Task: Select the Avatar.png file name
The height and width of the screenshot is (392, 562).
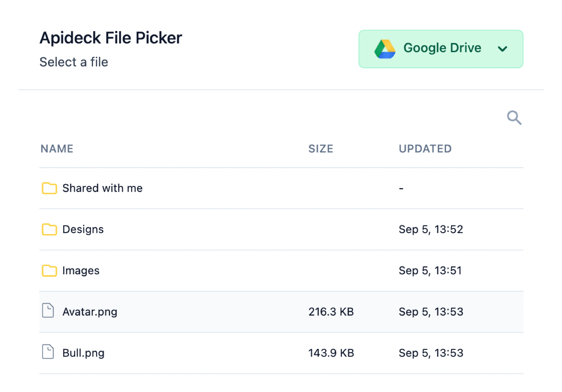Action: pyautogui.click(x=90, y=312)
